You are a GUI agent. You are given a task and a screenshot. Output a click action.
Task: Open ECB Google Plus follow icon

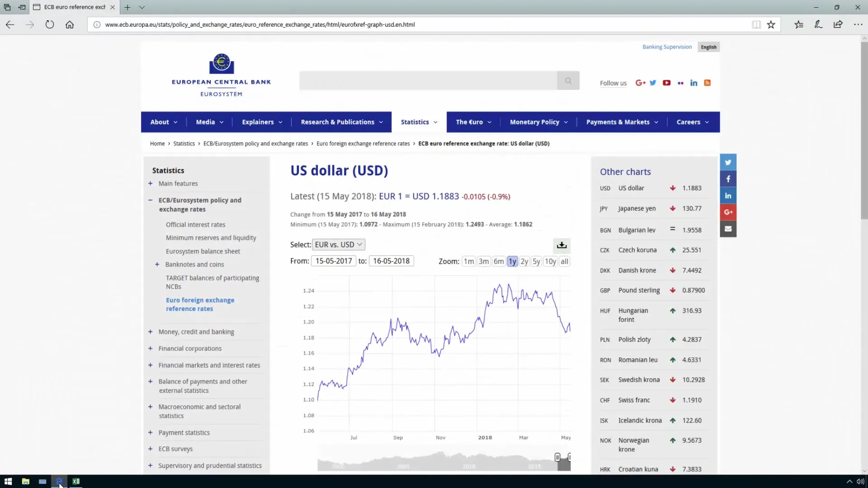click(640, 83)
